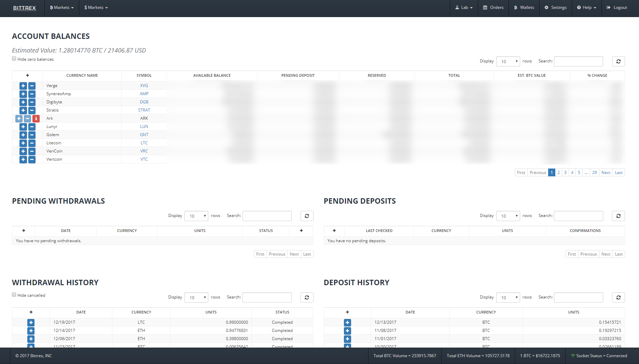Viewport: 639px width, 364px height.
Task: Focus the Pending Deposits search field
Action: point(578,216)
